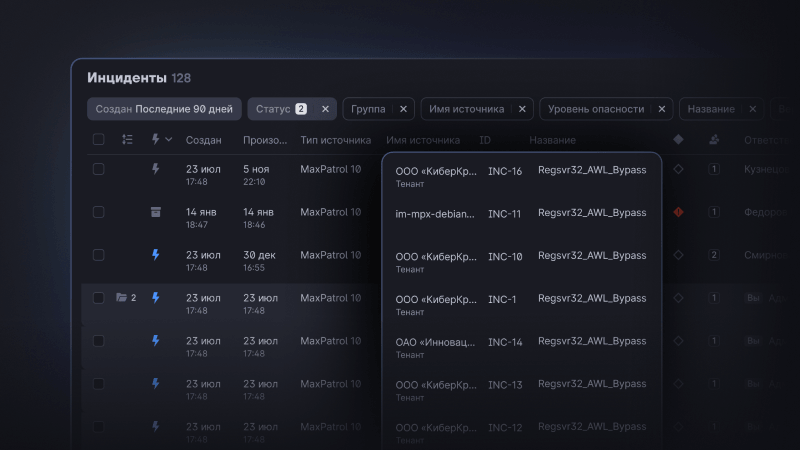Open folder icon with count 2
800x450 pixels.
pyautogui.click(x=122, y=298)
